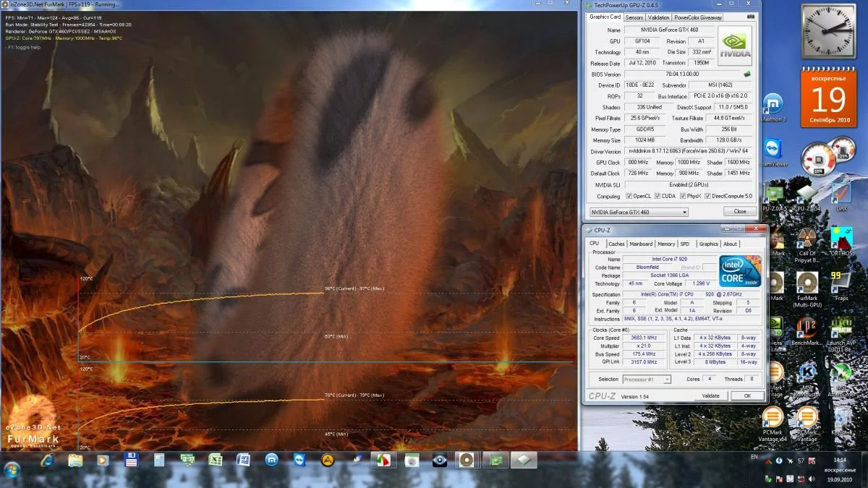Click the Internet Explorer taskbar icon
Screen dimensions: 868x488
point(48,459)
